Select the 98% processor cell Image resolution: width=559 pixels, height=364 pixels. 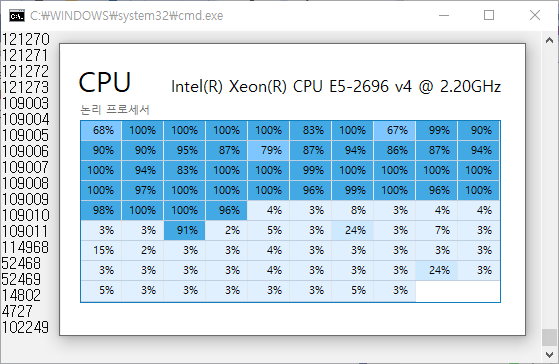[x=101, y=210]
